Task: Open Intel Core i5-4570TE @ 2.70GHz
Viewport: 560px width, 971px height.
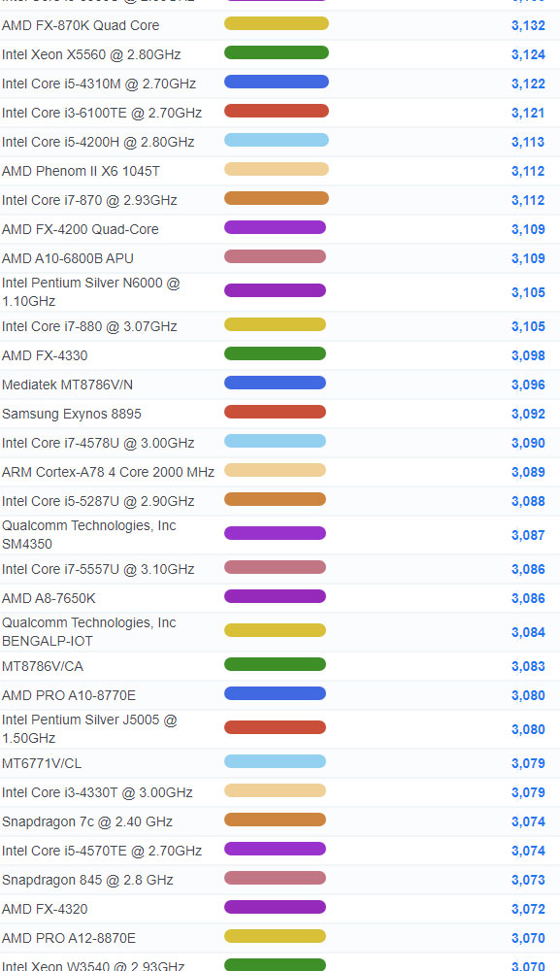Action: 102,851
